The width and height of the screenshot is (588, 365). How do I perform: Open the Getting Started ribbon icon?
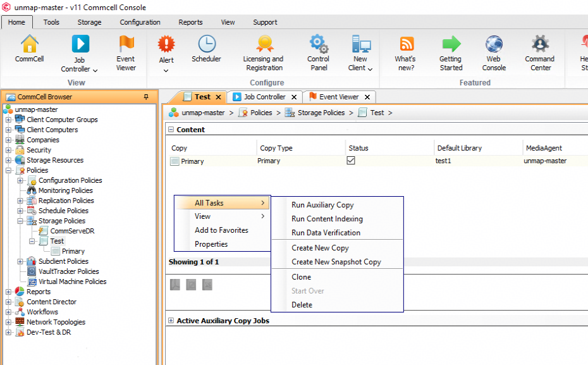pos(451,44)
